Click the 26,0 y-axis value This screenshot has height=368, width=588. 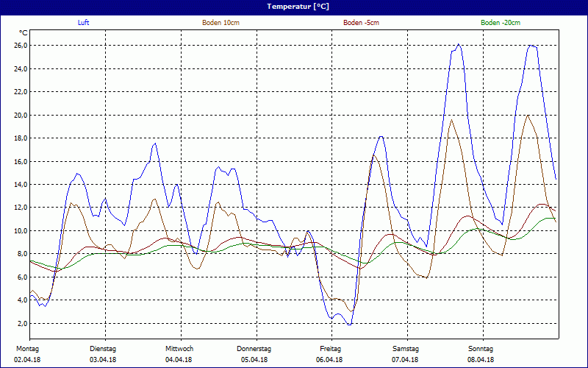(21, 46)
